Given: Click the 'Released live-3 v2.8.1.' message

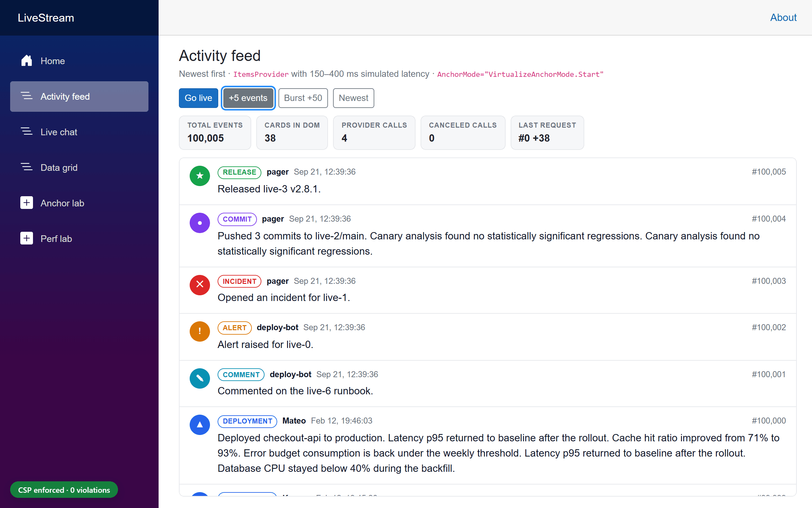Looking at the screenshot, I should point(269,189).
